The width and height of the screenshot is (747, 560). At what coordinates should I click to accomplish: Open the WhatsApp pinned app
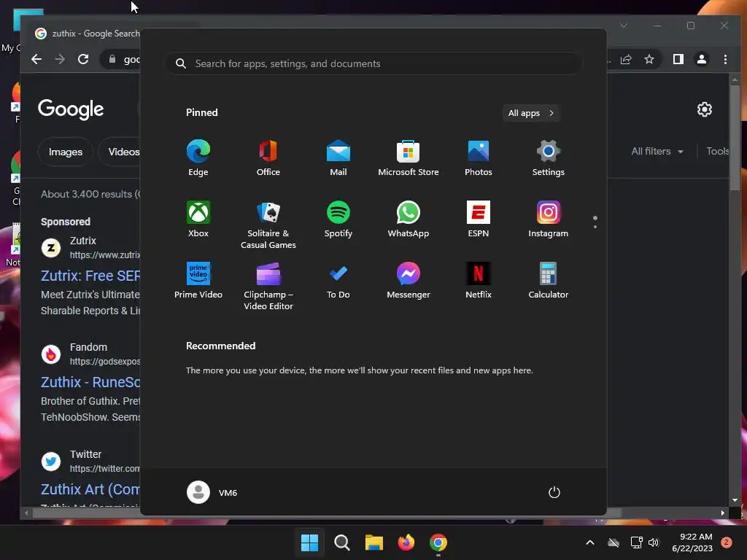pos(409,219)
